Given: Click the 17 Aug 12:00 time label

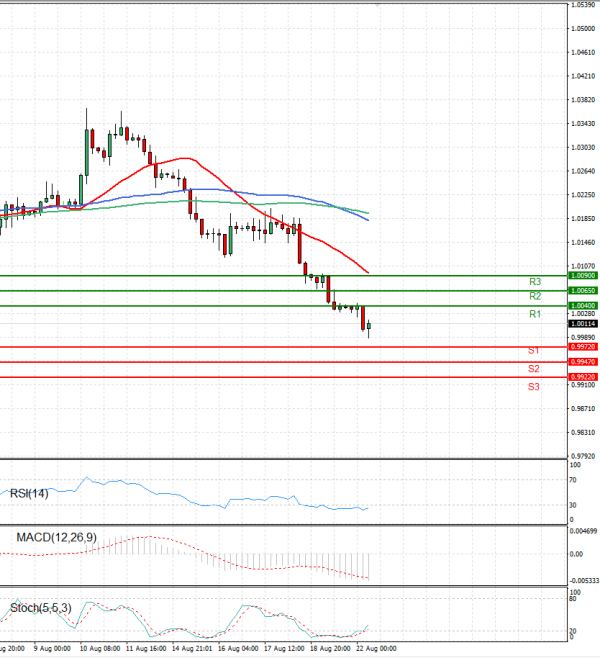Looking at the screenshot, I should pos(284,649).
